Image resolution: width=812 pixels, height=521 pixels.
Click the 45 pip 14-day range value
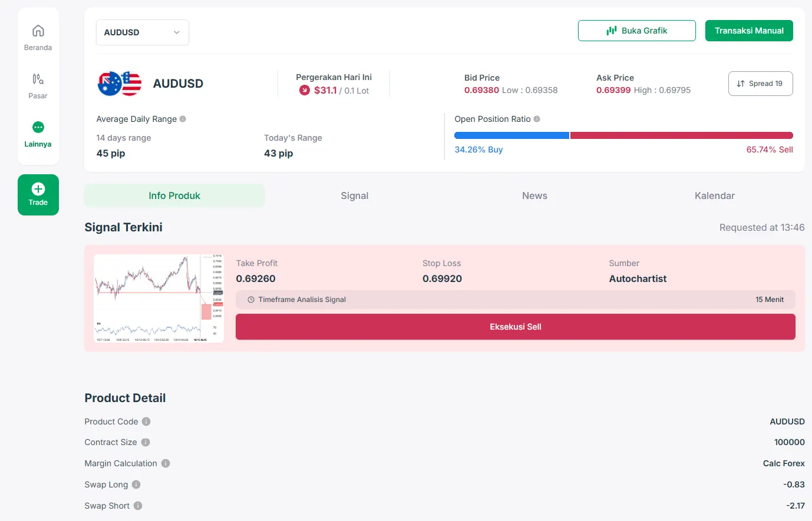(111, 153)
